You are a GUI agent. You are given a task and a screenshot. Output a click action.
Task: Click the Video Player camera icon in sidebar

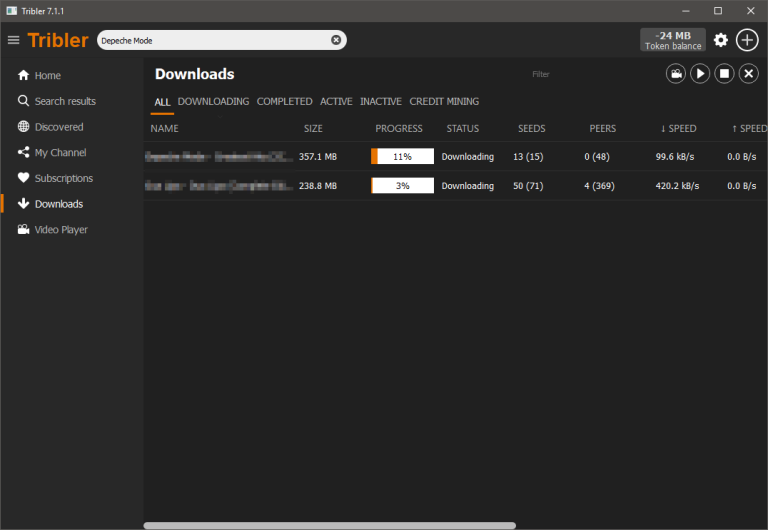(x=23, y=229)
